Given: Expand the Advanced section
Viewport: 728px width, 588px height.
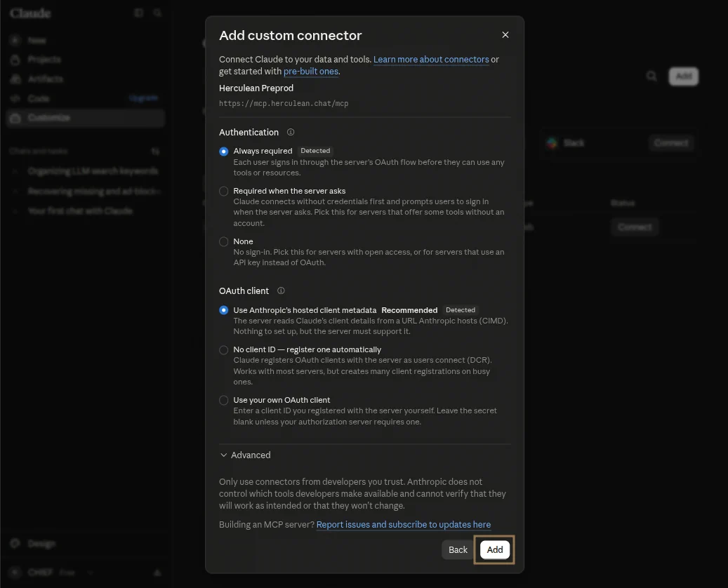Looking at the screenshot, I should click(245, 455).
